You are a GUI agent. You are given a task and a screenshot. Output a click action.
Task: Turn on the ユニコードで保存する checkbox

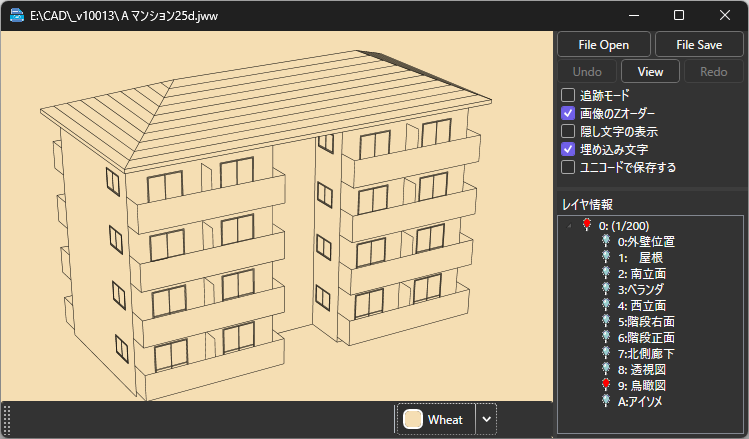568,167
